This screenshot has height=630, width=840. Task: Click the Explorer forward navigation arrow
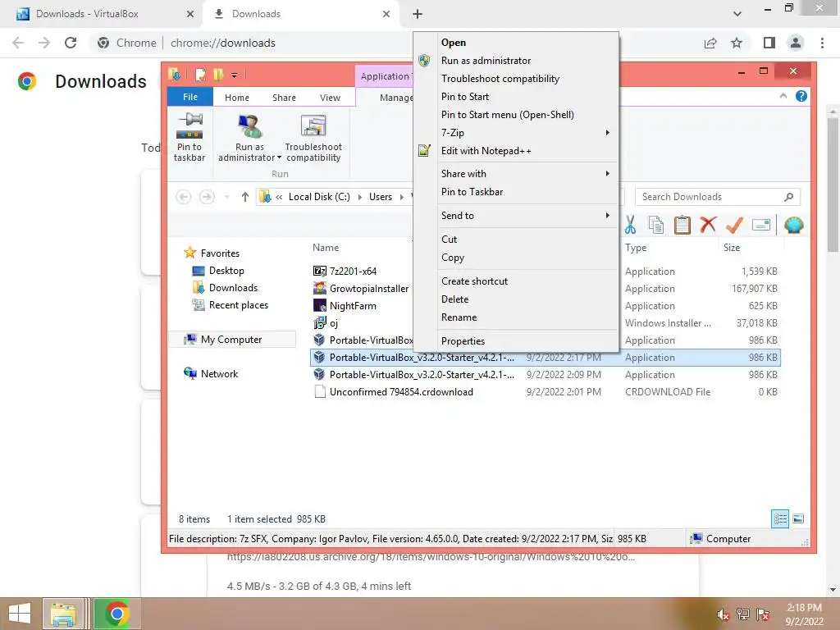[x=207, y=197]
